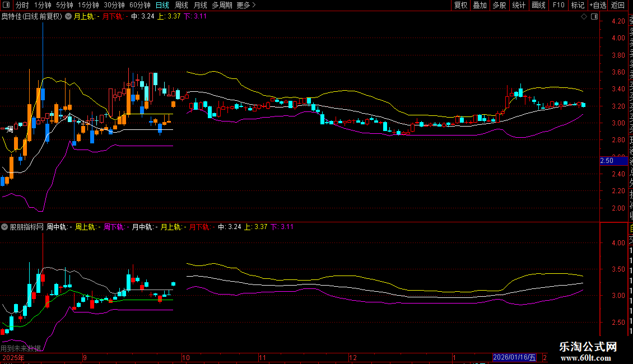Open the 统计 statistics button
This screenshot has width=633, height=364.
tap(519, 5)
